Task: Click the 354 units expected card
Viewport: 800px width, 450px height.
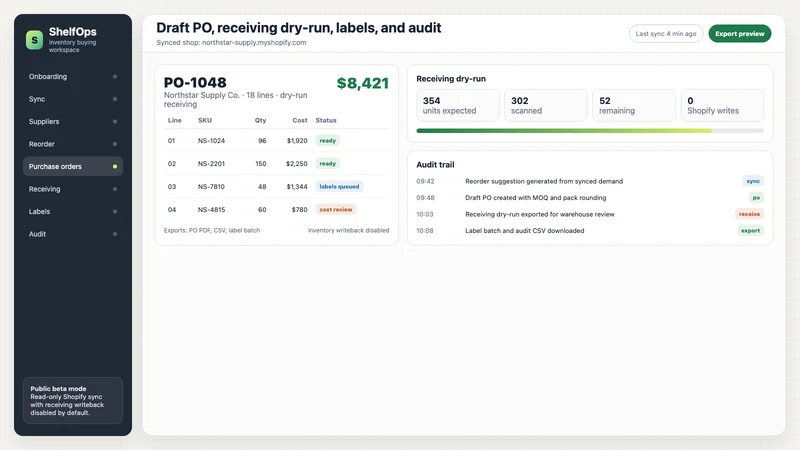Action: pyautogui.click(x=458, y=105)
